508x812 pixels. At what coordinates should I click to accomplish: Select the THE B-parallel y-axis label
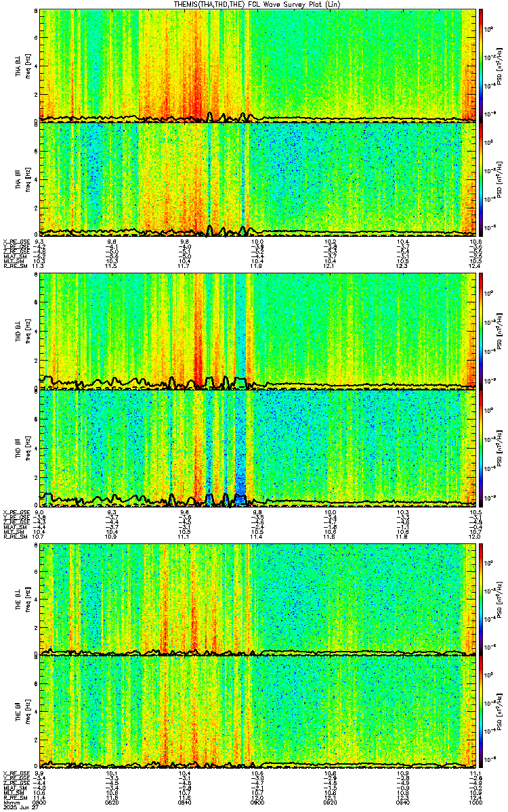(22, 713)
